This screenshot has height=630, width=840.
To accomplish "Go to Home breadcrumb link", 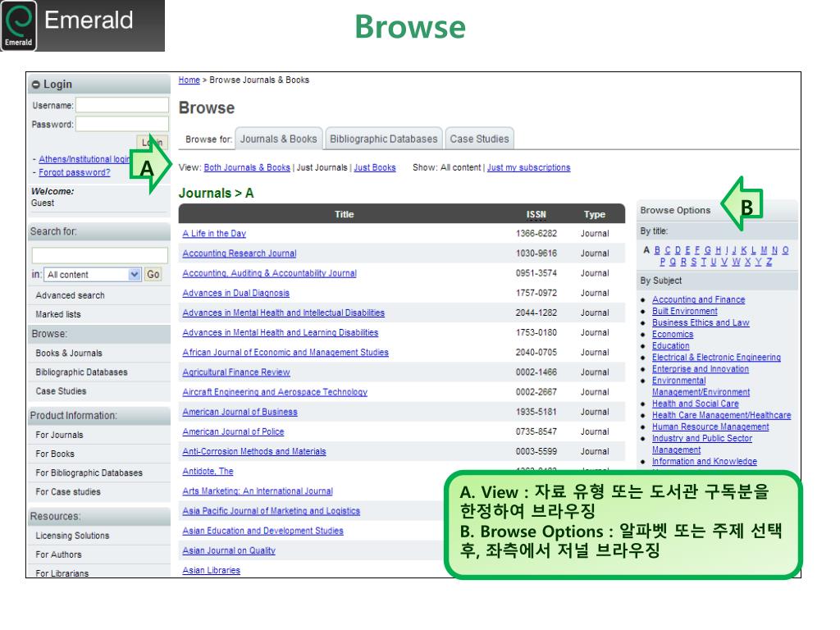I will click(189, 80).
